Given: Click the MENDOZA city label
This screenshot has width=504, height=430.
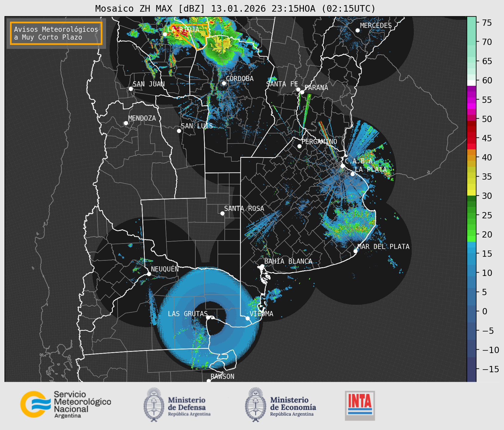Looking at the screenshot, I should 142,118.
